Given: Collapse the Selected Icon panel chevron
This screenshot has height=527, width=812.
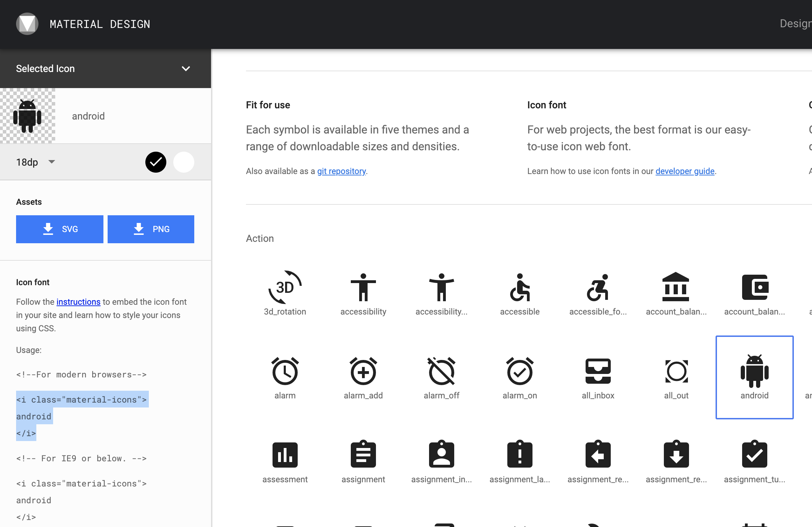Looking at the screenshot, I should click(186, 68).
